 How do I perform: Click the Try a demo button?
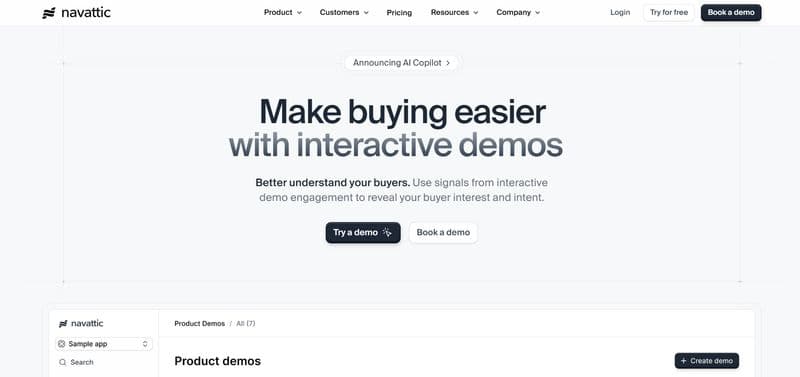click(363, 232)
